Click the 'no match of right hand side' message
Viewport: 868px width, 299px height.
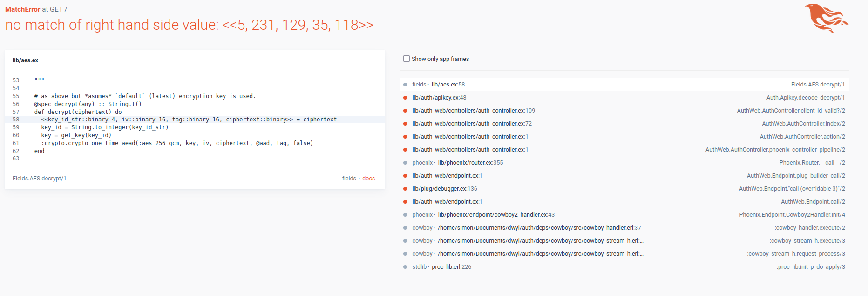point(189,25)
